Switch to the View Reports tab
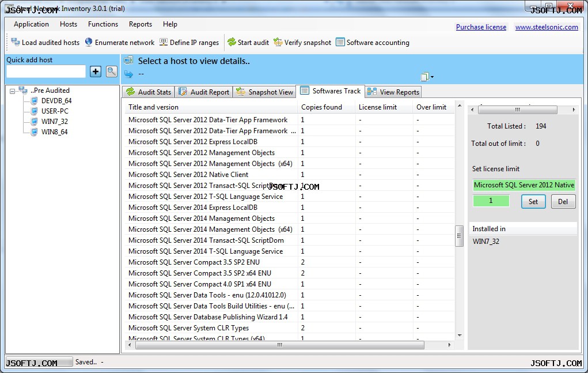The image size is (588, 373). 393,92
